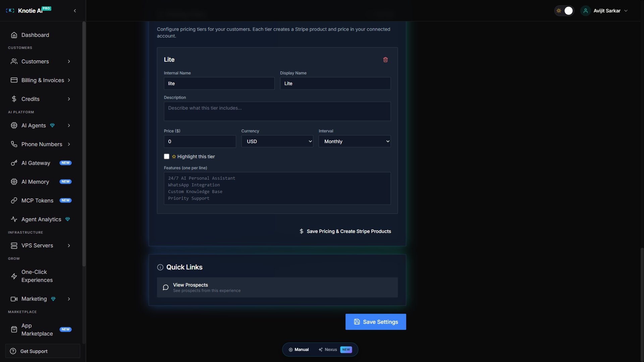This screenshot has width=644, height=362.
Task: Open the AI Memory menu item
Action: (41, 182)
